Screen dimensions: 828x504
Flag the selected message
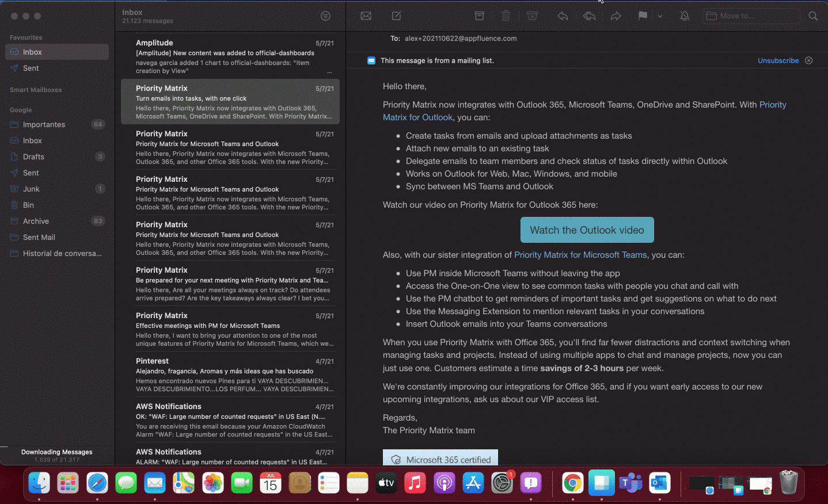point(643,16)
